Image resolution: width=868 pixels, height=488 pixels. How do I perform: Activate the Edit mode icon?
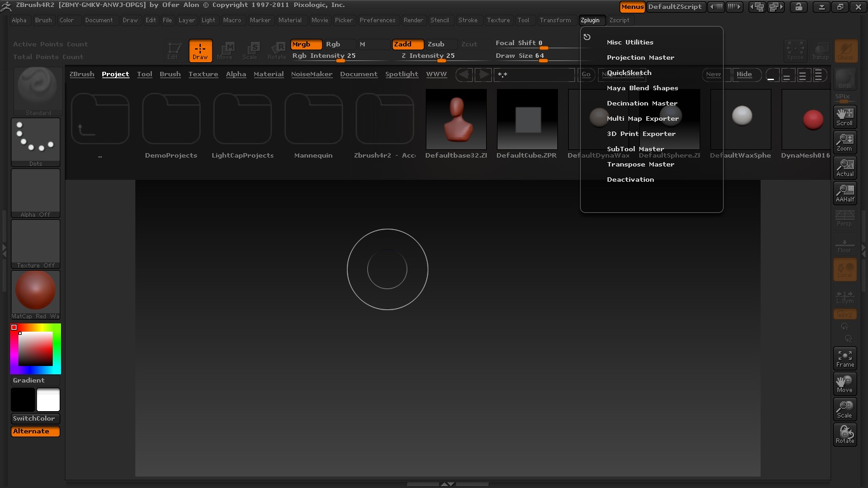(x=173, y=50)
